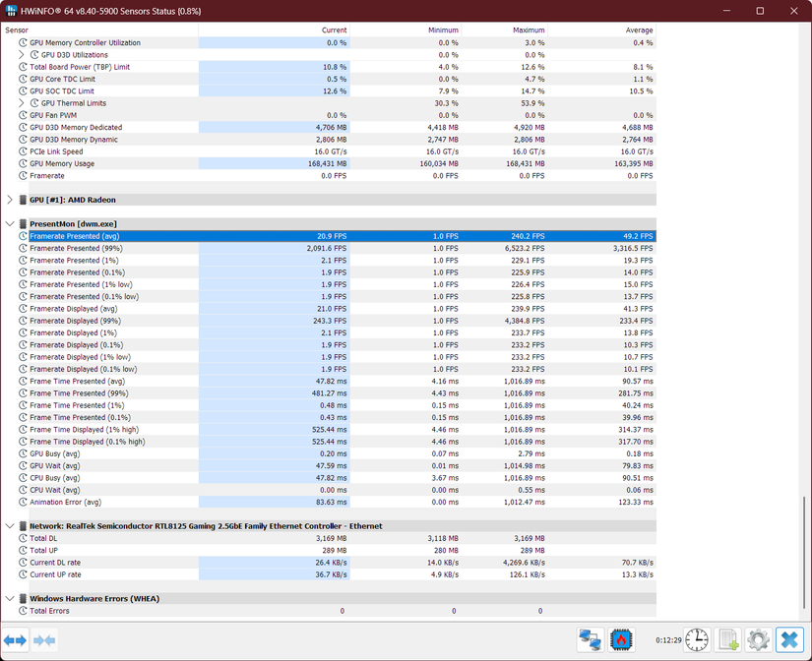Click the greyed shrink view arrows icon
Screen dimensions: 812x661
pos(44,640)
